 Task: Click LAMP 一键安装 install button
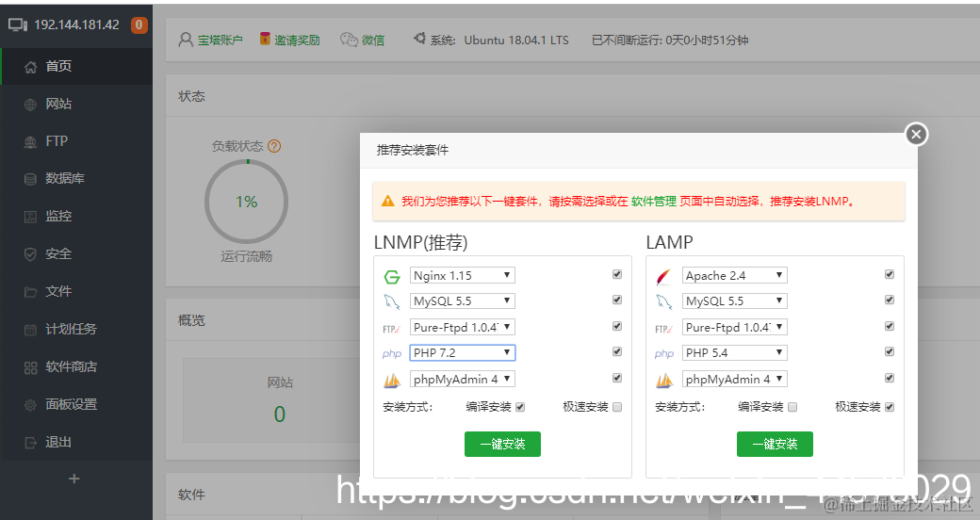[x=775, y=445]
